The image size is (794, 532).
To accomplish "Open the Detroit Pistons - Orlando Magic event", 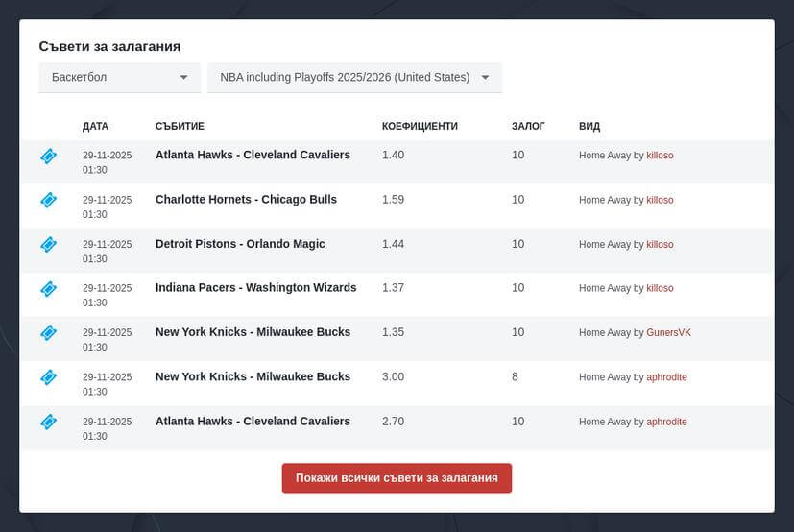I will (240, 244).
